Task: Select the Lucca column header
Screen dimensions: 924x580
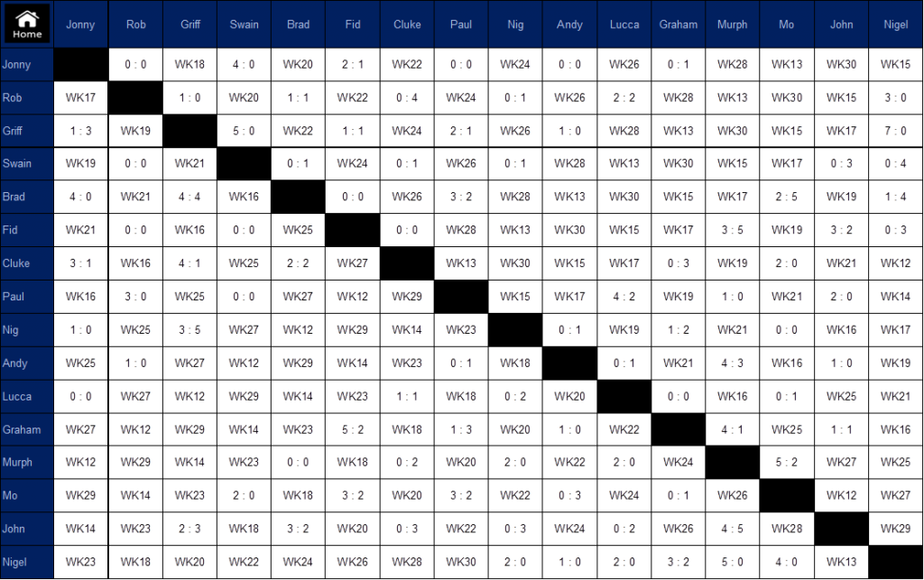Action: click(x=624, y=24)
